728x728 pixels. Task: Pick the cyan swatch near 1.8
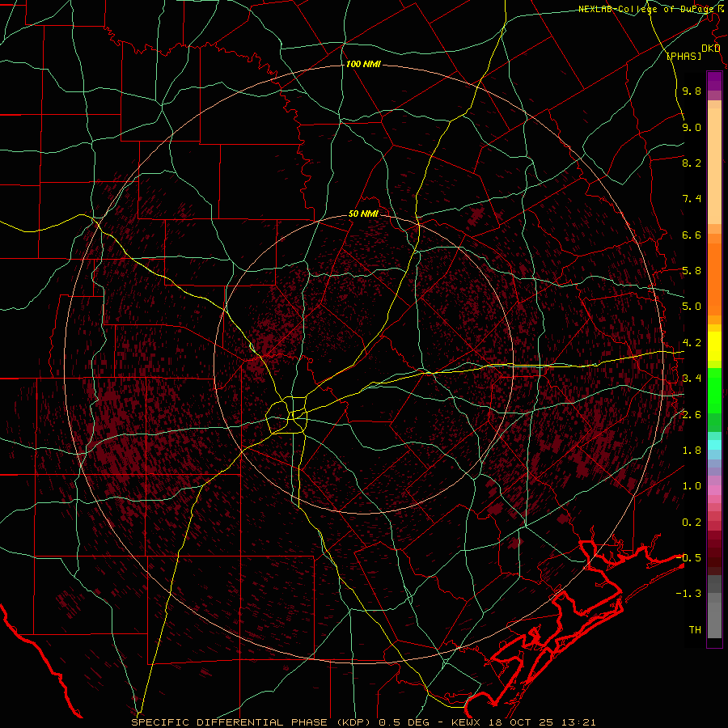click(x=714, y=445)
